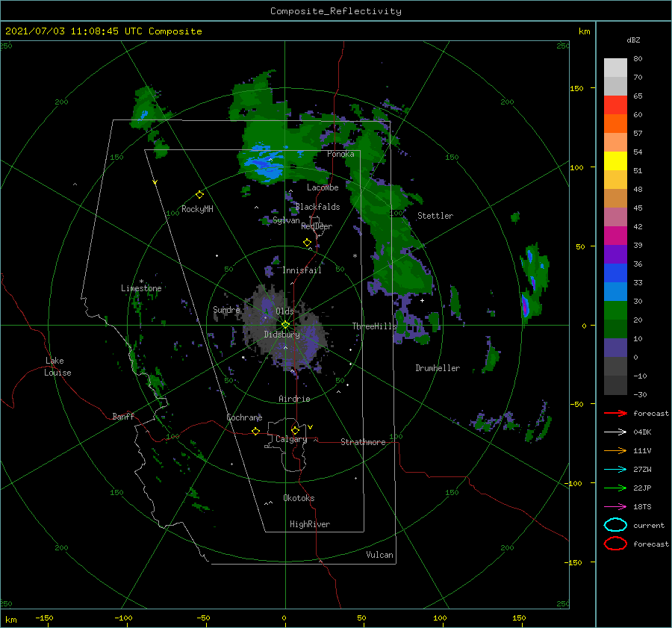Image resolution: width=672 pixels, height=628 pixels.
Task: Click the Lacombe city label
Action: (x=323, y=187)
